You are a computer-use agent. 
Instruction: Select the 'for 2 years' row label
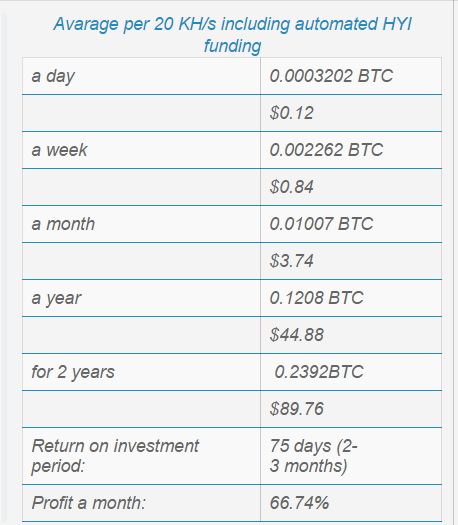[73, 373]
